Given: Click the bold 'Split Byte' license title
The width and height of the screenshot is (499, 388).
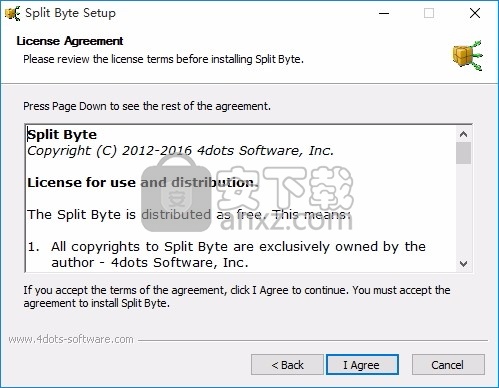Looking at the screenshot, I should (62, 135).
